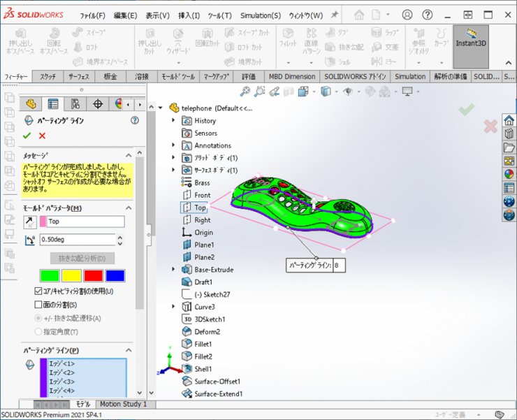Toggle コア/キャビティ分割の使用 checkbox
The width and height of the screenshot is (517, 420).
(38, 291)
